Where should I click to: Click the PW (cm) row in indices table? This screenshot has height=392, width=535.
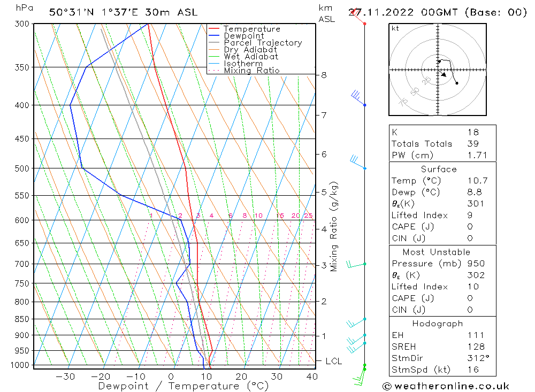pyautogui.click(x=442, y=155)
